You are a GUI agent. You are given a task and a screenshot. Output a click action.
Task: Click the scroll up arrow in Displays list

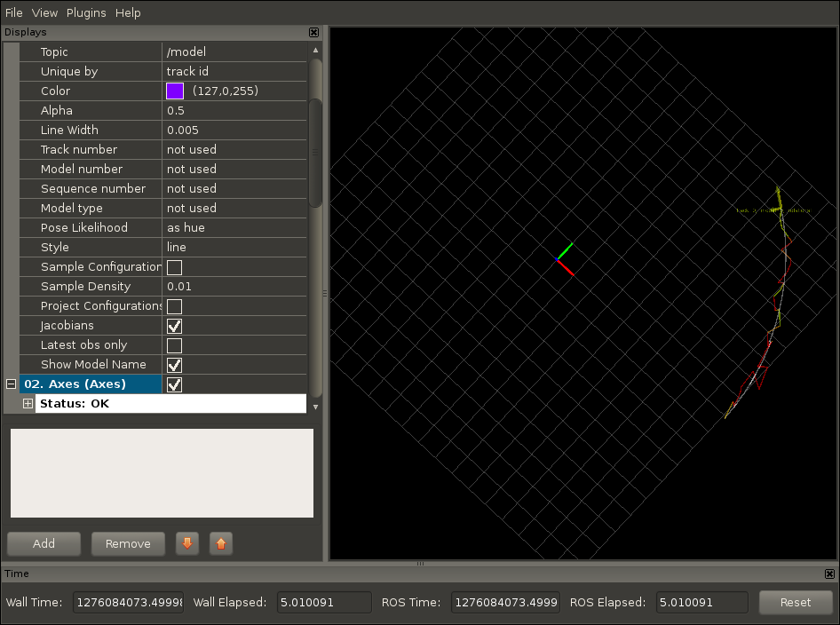(x=315, y=51)
